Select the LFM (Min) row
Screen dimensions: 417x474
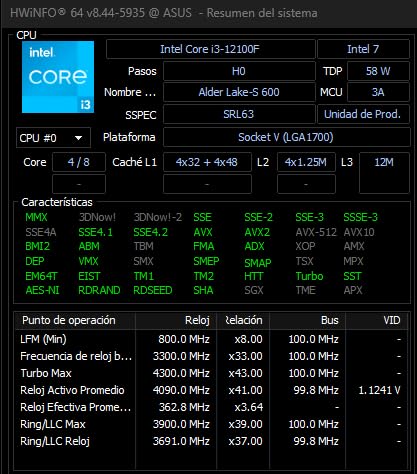pos(212,339)
